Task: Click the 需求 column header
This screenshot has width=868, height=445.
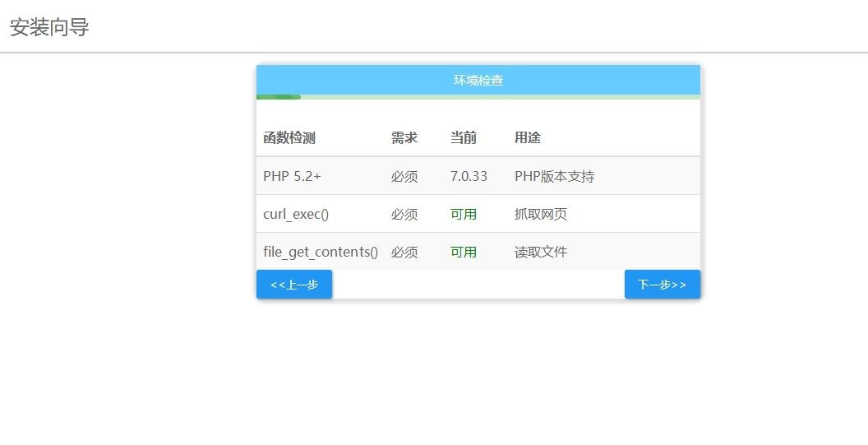Action: click(404, 138)
